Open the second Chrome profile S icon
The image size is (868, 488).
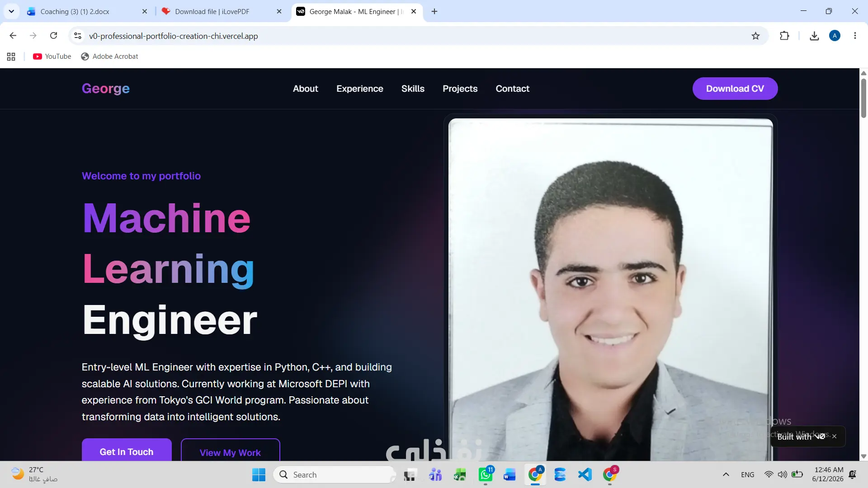pos(610,474)
